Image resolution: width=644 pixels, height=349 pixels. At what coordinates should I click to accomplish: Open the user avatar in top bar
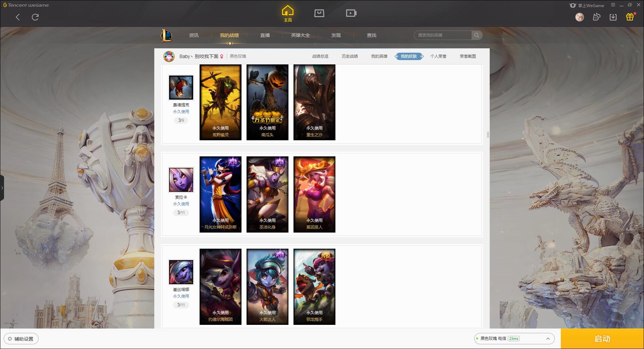[579, 17]
